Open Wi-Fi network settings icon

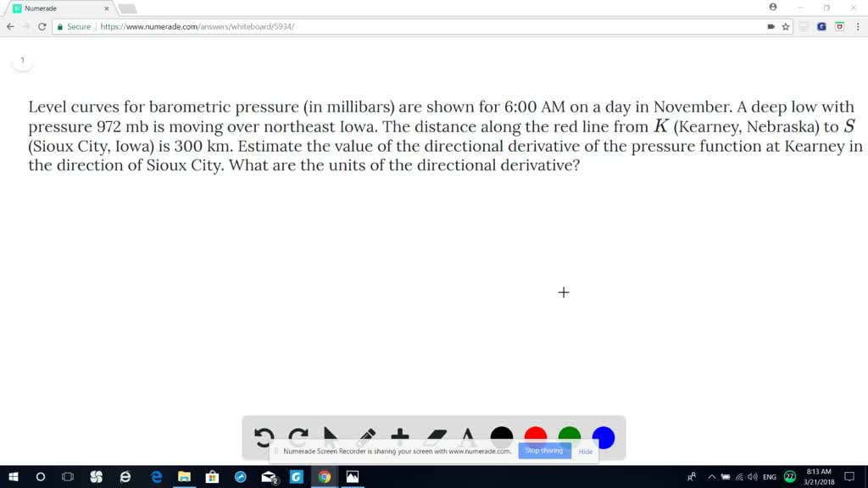tap(739, 476)
